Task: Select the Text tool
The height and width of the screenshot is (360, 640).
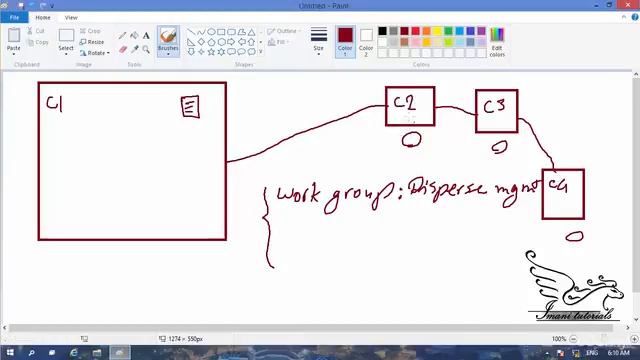Action: click(146, 36)
